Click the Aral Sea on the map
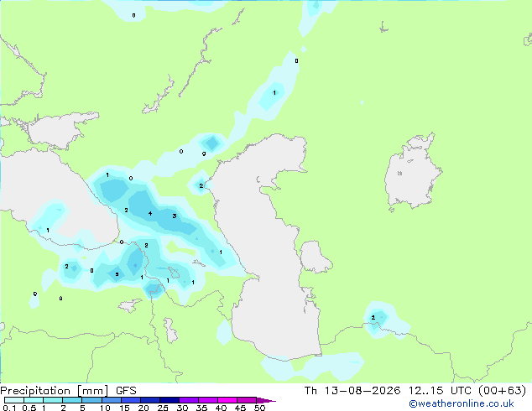Screen dimensions: 532x411 [413, 171]
